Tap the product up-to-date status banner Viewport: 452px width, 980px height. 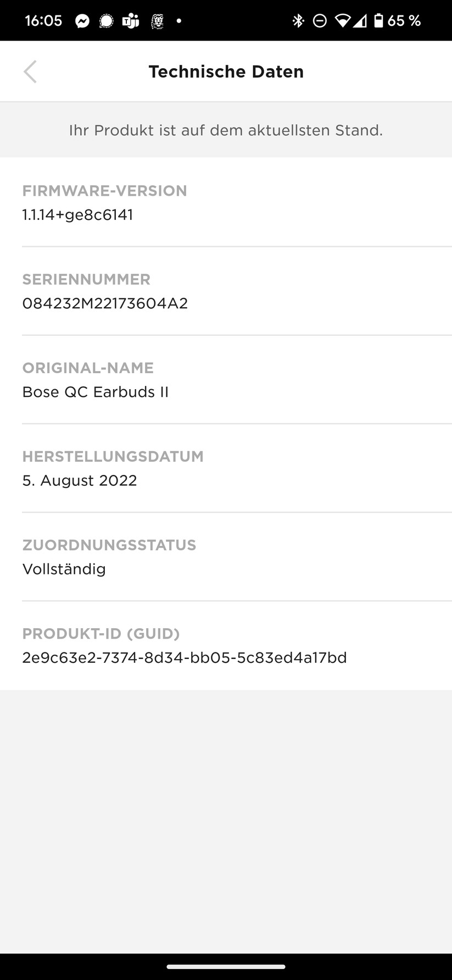coord(226,130)
